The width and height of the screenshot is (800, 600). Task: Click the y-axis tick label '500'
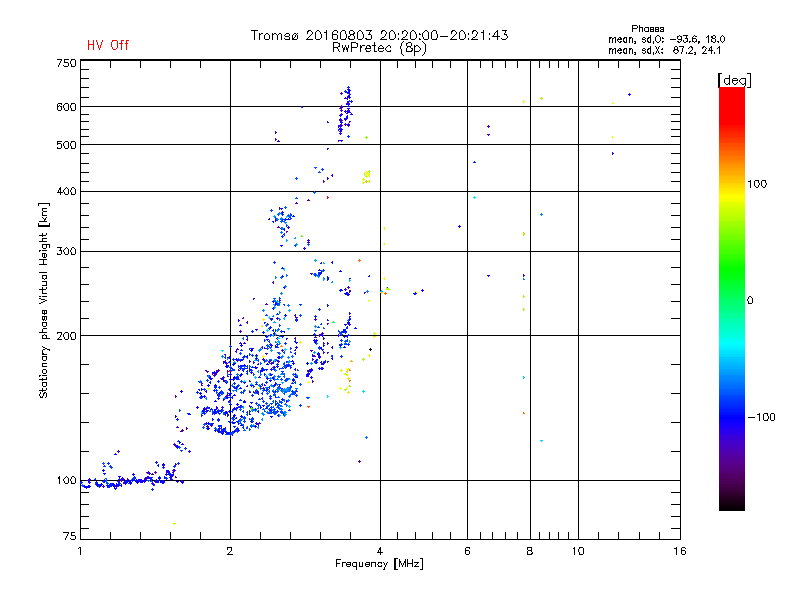coord(66,145)
